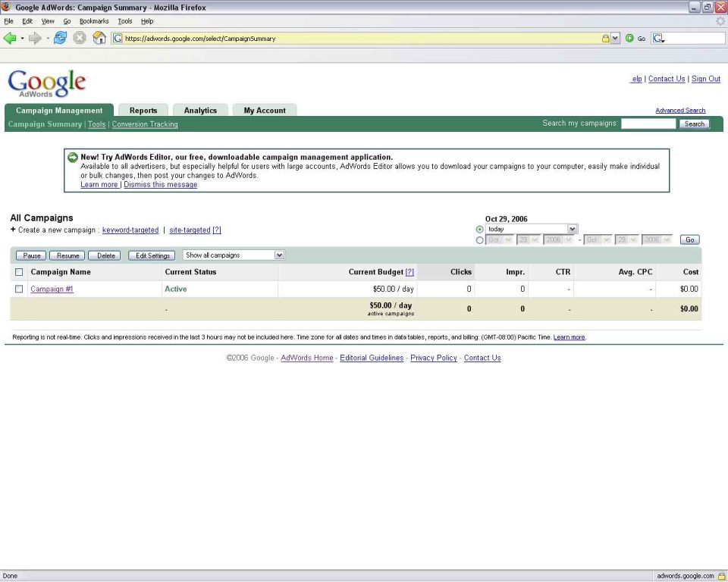Open the Tools link in green subnav bar
Viewport: 728px width, 582px height.
(x=96, y=124)
